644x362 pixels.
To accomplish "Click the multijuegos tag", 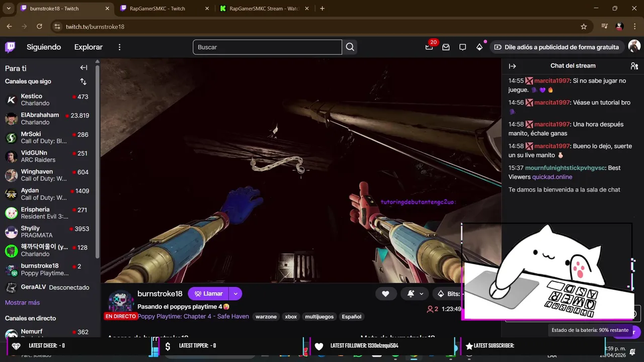I will [x=319, y=317].
